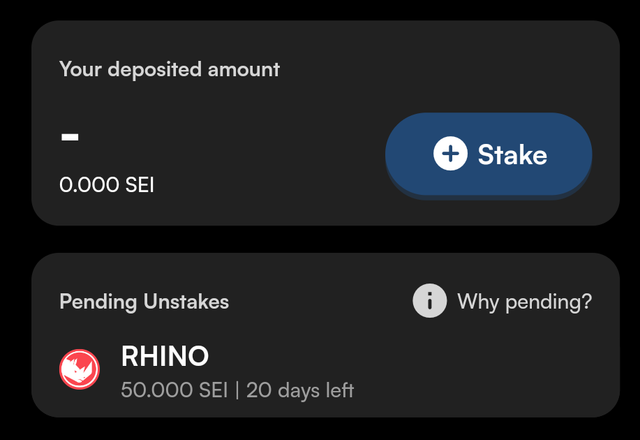
Task: Click the separator bar between SEI and days
Action: pos(237,391)
